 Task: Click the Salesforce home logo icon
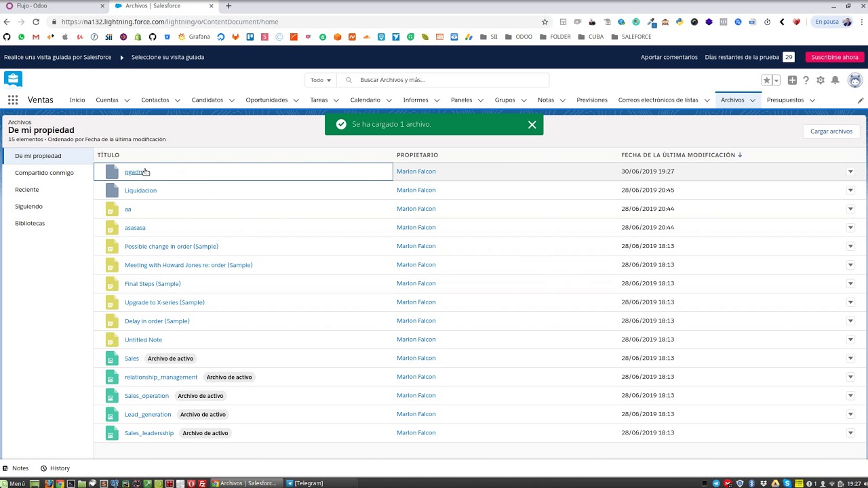(13, 79)
